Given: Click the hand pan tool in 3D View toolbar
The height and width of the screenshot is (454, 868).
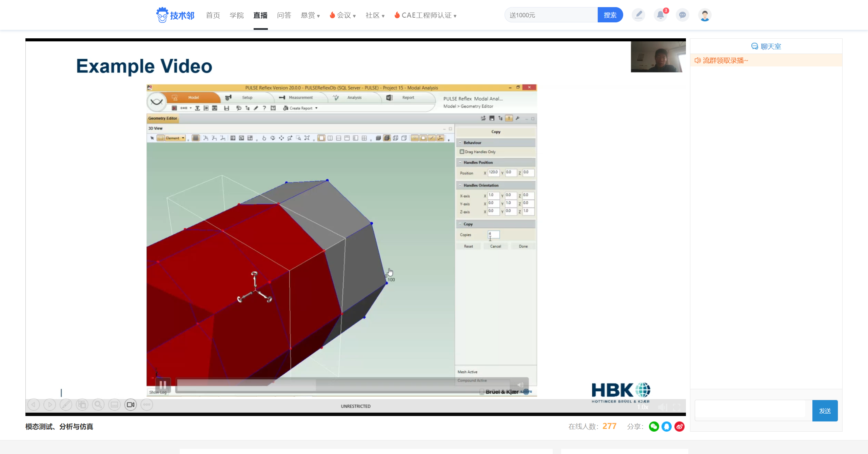Looking at the screenshot, I should [264, 138].
